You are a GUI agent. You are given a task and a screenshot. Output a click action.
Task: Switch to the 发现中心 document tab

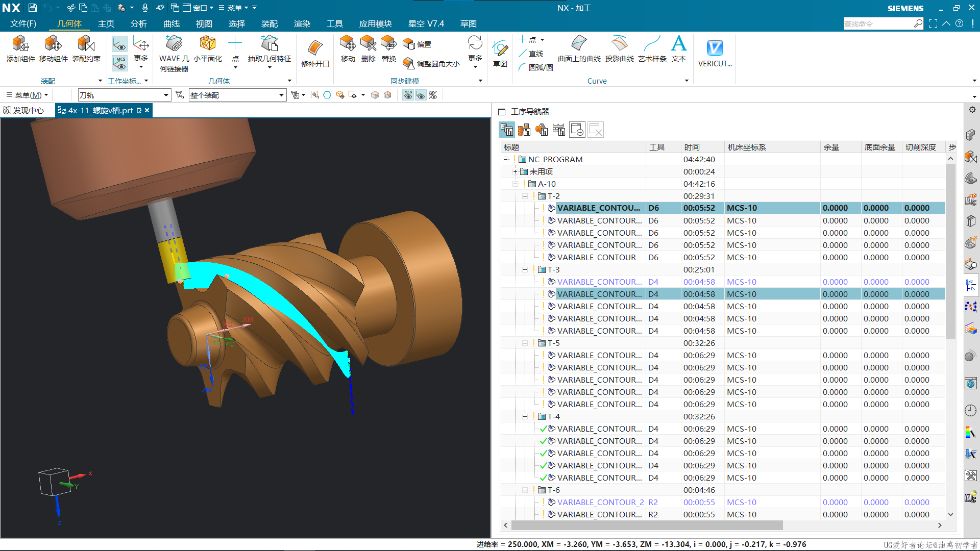[24, 110]
